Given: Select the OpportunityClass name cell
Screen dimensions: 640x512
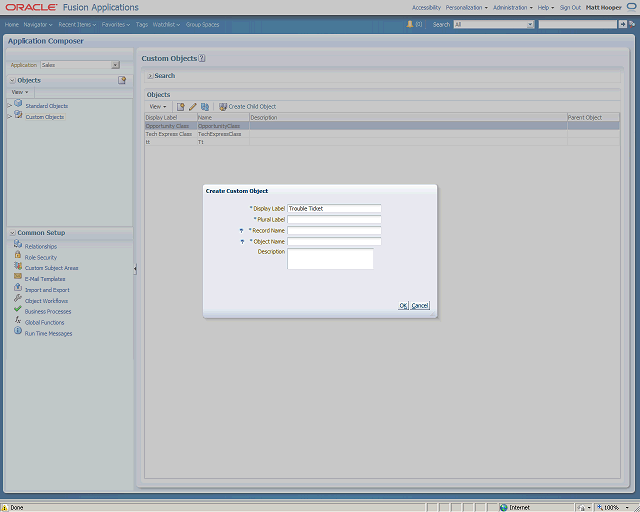Looking at the screenshot, I should [x=223, y=126].
